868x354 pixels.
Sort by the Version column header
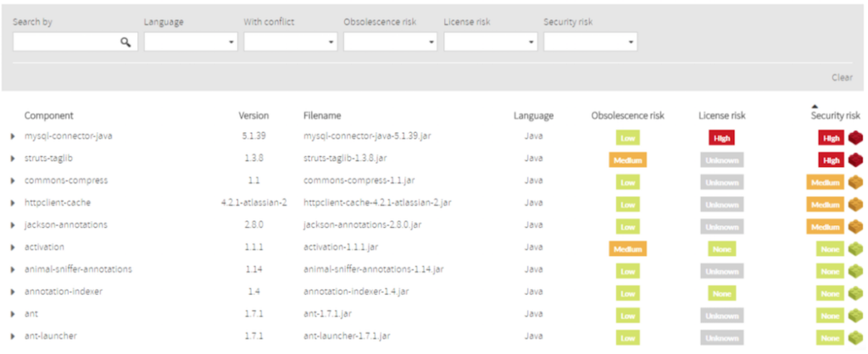click(x=253, y=116)
